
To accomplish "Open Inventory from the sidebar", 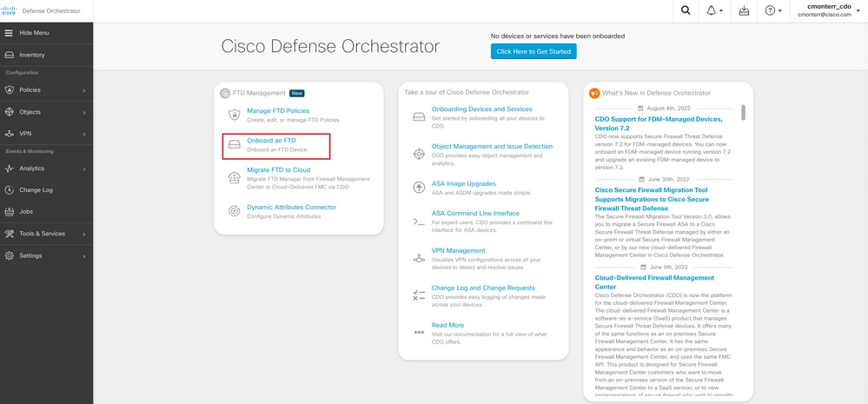I will pyautogui.click(x=47, y=55).
